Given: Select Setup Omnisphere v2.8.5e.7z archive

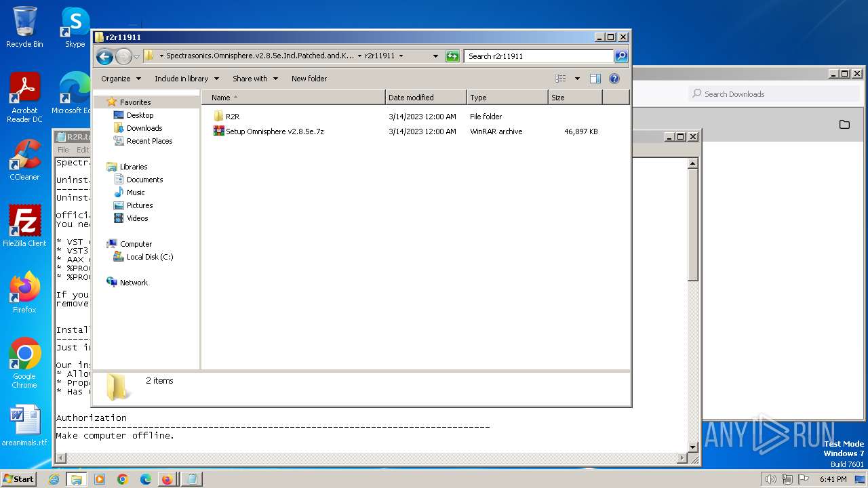Looking at the screenshot, I should point(269,131).
